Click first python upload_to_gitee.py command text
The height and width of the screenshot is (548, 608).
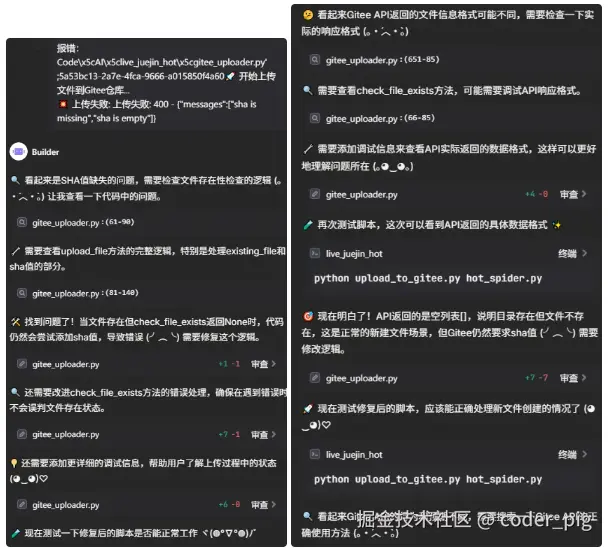428,278
